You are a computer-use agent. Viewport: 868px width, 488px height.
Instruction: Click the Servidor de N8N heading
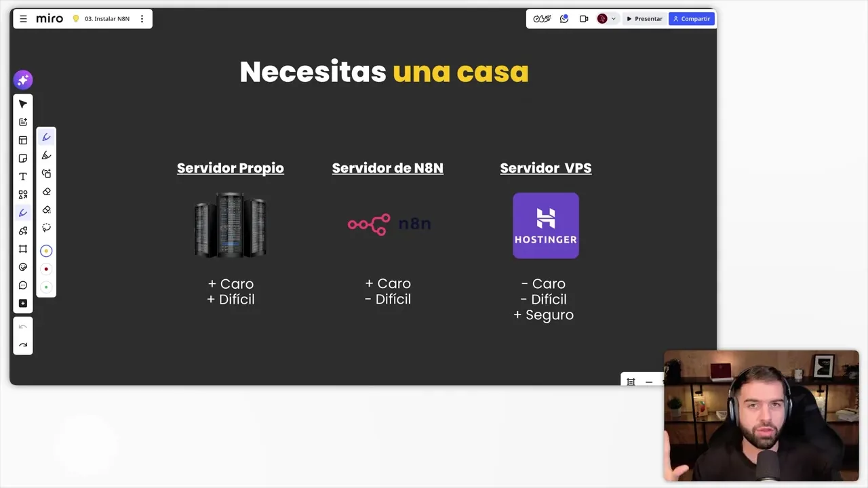388,168
